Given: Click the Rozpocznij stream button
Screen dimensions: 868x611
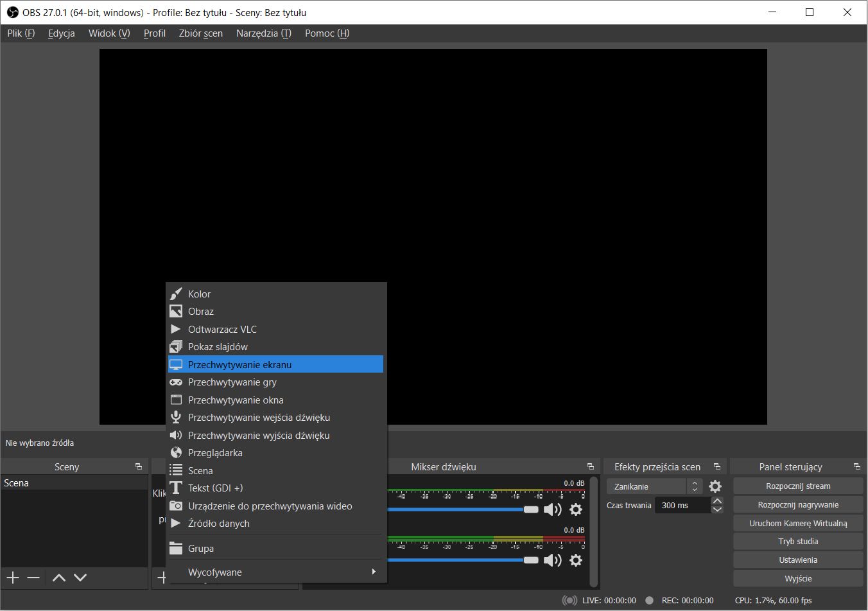Looking at the screenshot, I should [798, 486].
